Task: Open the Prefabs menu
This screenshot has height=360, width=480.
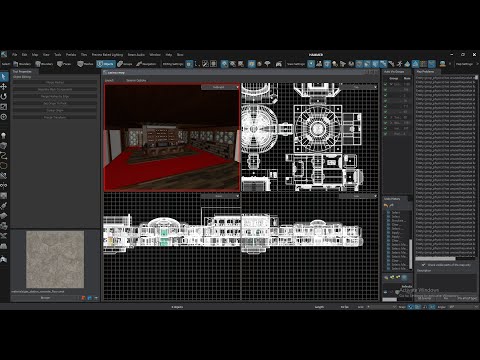Action: (71, 54)
